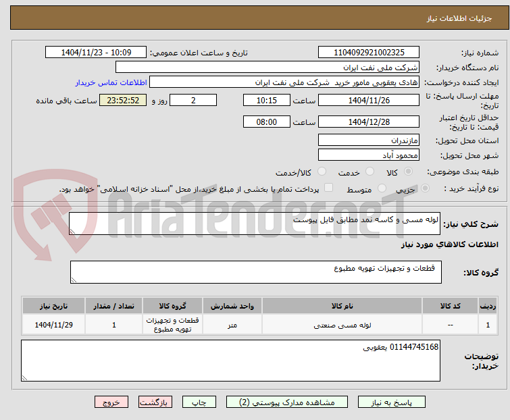The height and width of the screenshot is (420, 510).
Task: Choose the جزیی purchase type radio
Action: click(x=425, y=188)
